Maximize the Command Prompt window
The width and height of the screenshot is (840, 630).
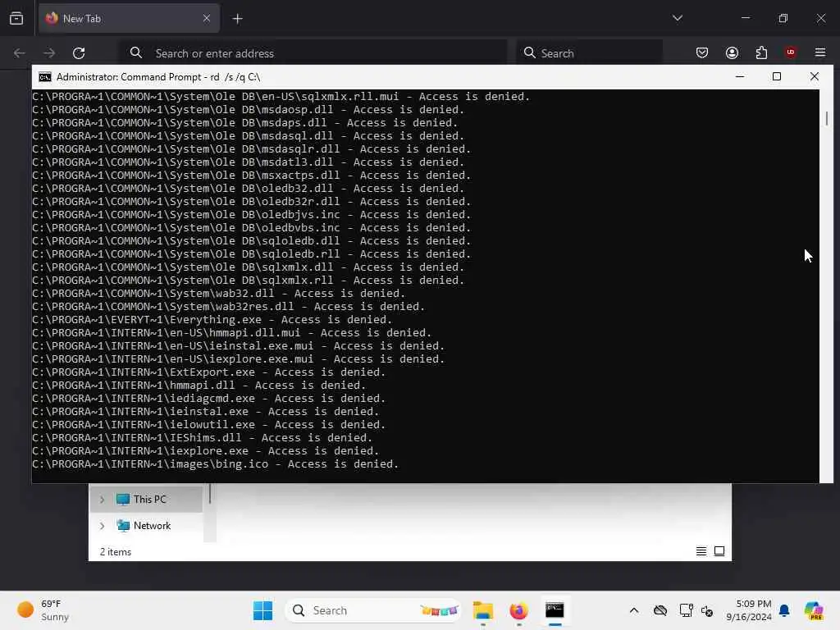coord(777,76)
